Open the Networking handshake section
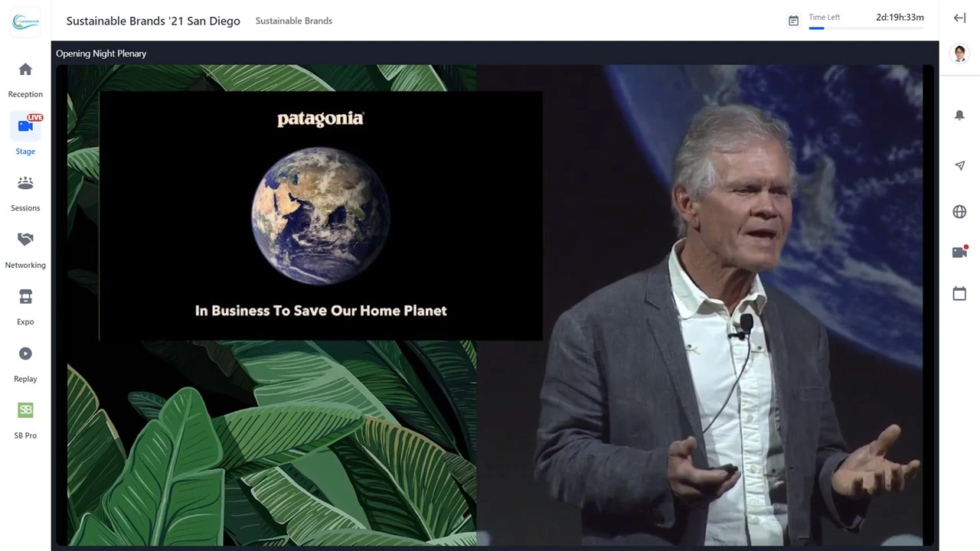980x551 pixels. pyautogui.click(x=25, y=250)
